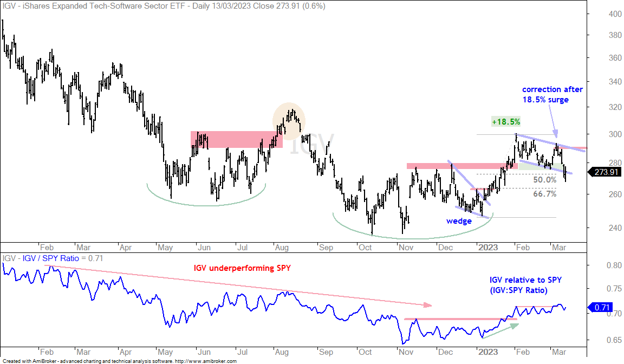Click the blue "wedge" label

pos(459,221)
